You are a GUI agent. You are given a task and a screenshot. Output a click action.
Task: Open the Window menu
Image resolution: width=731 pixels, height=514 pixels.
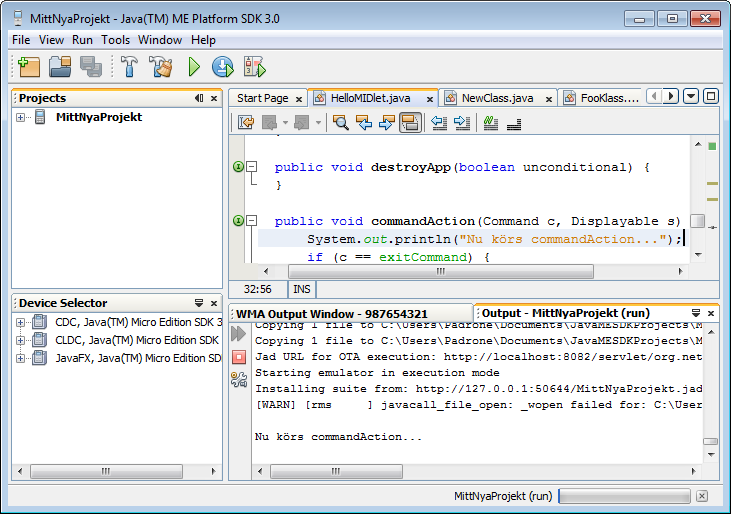[160, 40]
